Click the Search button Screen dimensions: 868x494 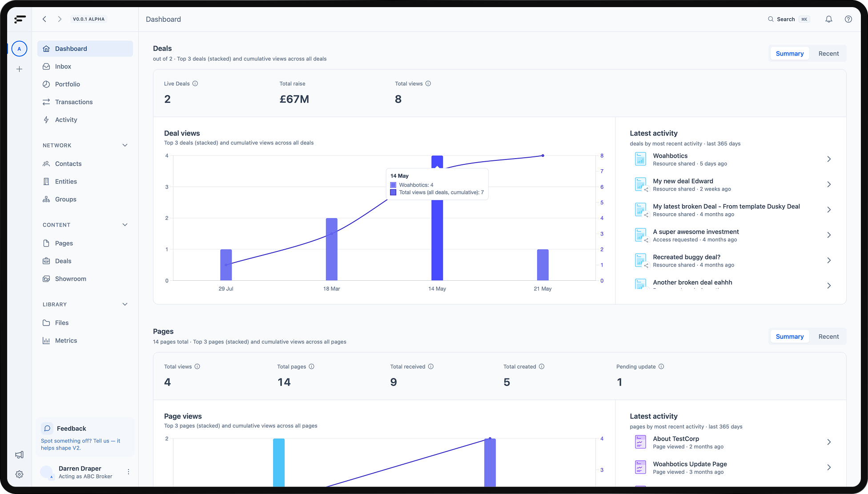coord(788,19)
